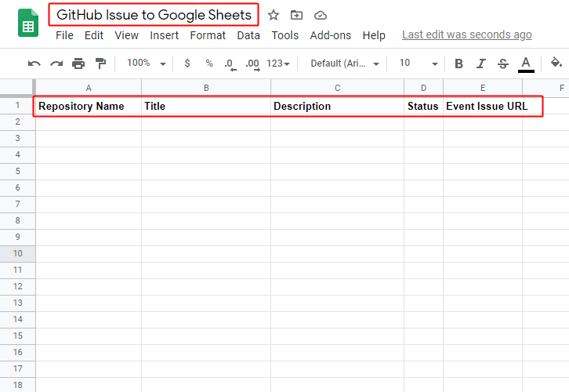This screenshot has height=392, width=569.
Task: Select column F header
Action: click(546, 88)
